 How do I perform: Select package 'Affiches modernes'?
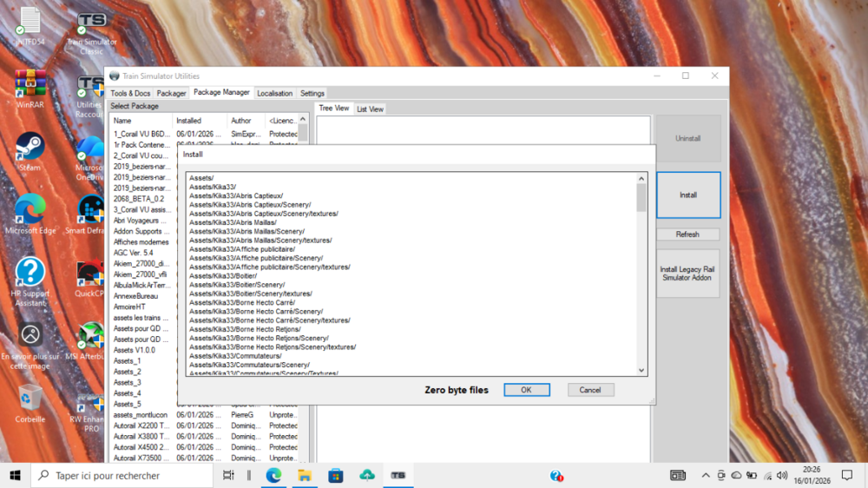click(x=141, y=242)
